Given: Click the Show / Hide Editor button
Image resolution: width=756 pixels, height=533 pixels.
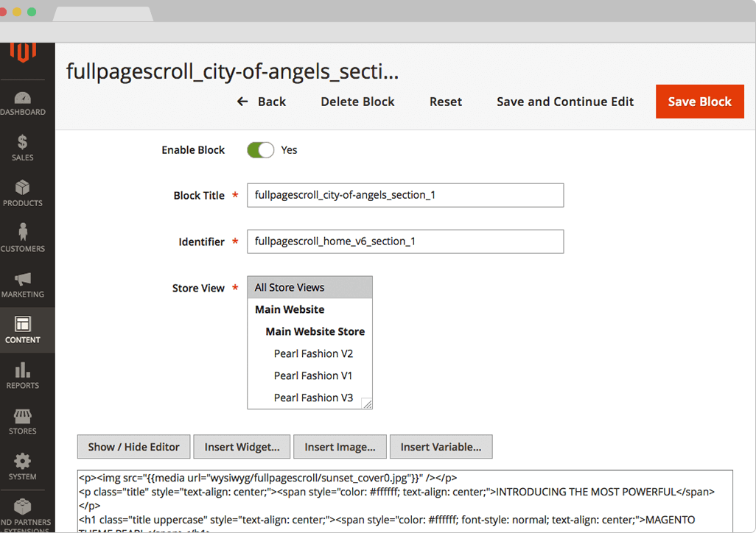Looking at the screenshot, I should point(133,447).
